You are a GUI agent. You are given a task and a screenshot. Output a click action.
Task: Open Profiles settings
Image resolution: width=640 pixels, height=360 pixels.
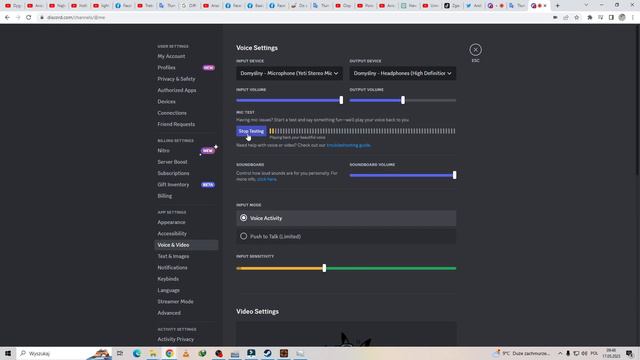click(x=167, y=68)
